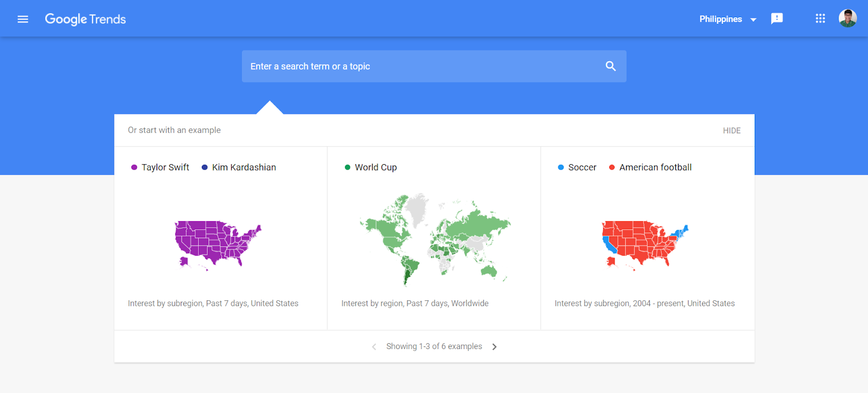The image size is (868, 393).
Task: Go to next examples page arrow
Action: coord(494,347)
